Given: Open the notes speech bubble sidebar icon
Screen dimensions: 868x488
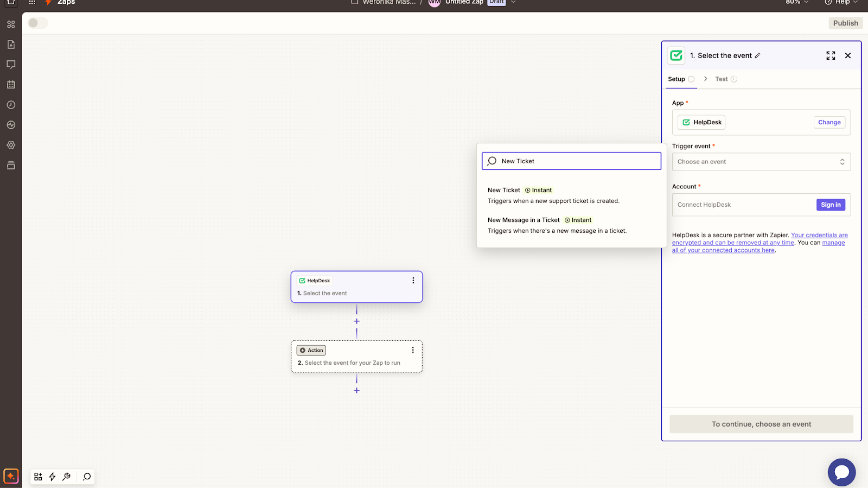Looking at the screenshot, I should (11, 65).
